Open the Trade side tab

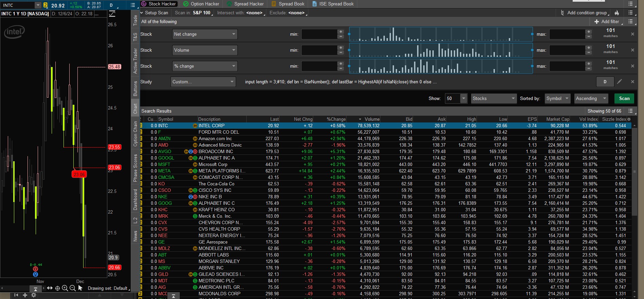[135, 20]
